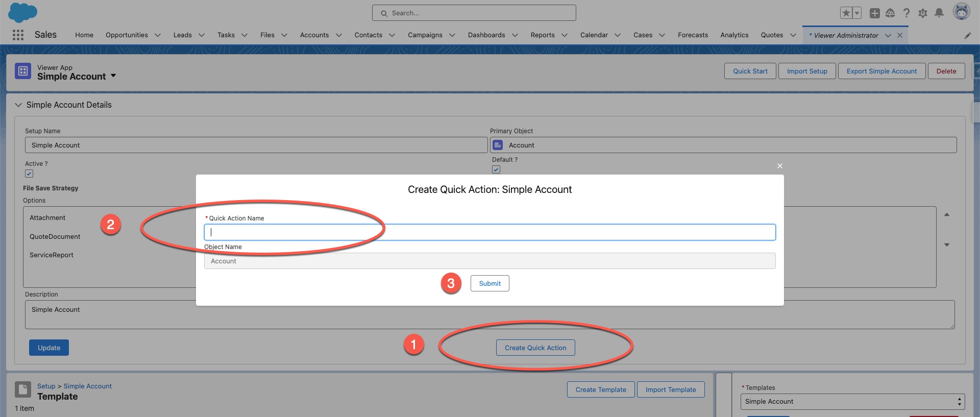
Task: Select the QuoteDocument option
Action: click(55, 237)
